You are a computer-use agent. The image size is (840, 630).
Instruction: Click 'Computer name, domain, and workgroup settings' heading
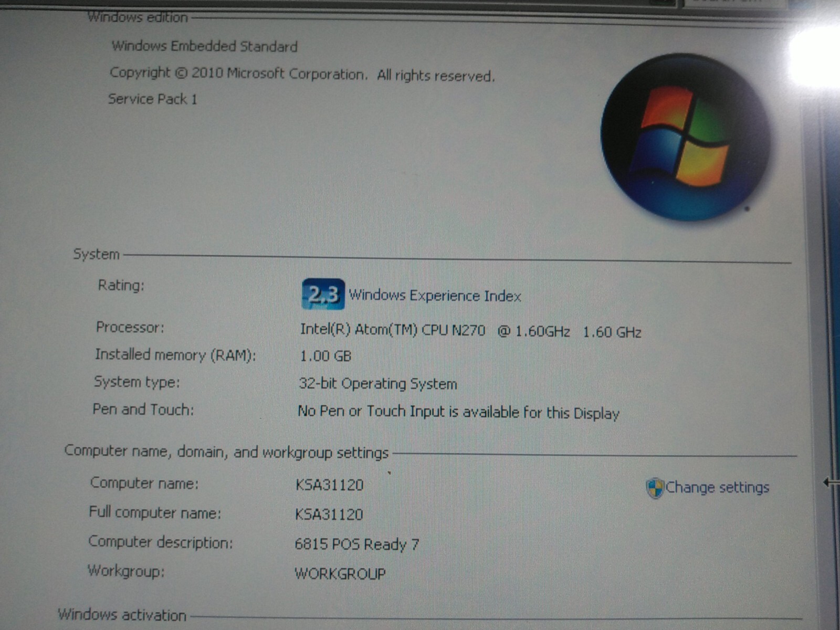pos(226,451)
